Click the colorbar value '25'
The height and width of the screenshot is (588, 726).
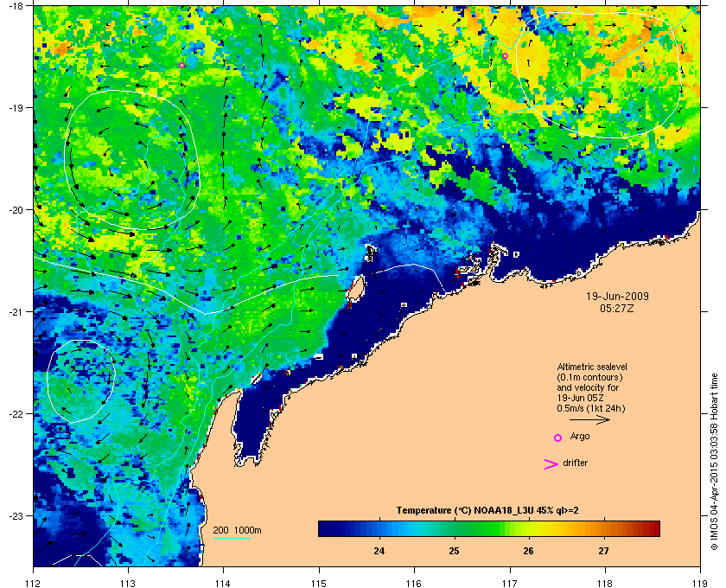click(455, 551)
